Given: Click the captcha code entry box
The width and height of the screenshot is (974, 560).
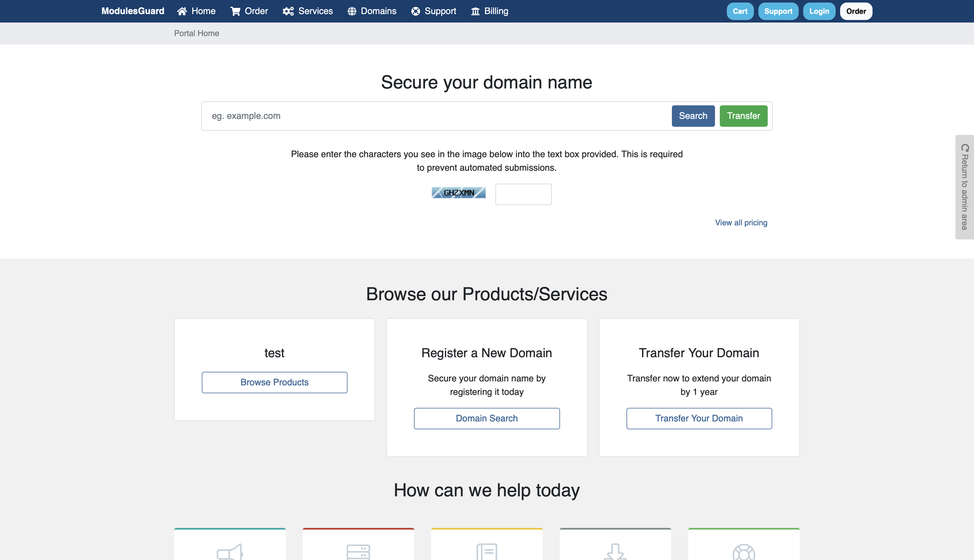Looking at the screenshot, I should (523, 194).
